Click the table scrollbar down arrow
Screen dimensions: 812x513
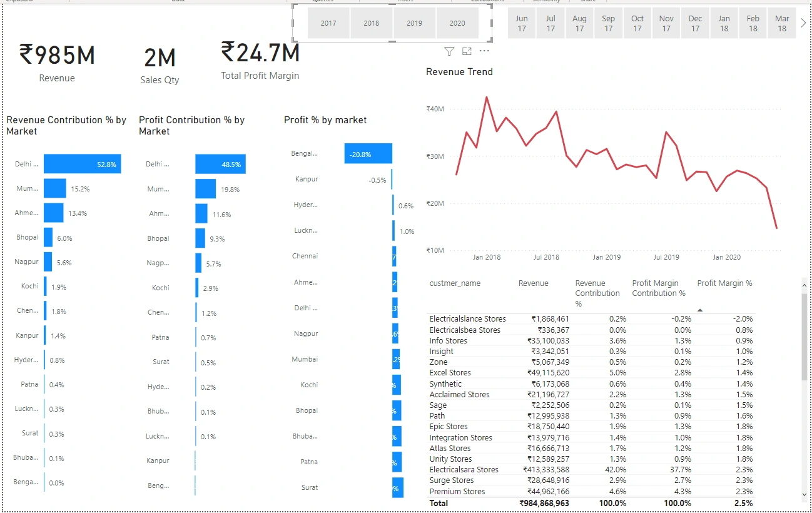[804, 494]
